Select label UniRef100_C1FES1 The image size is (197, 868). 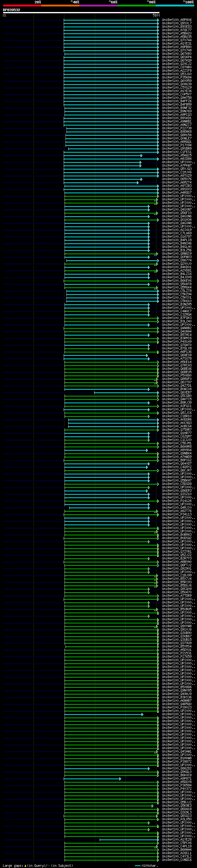tap(177, 152)
